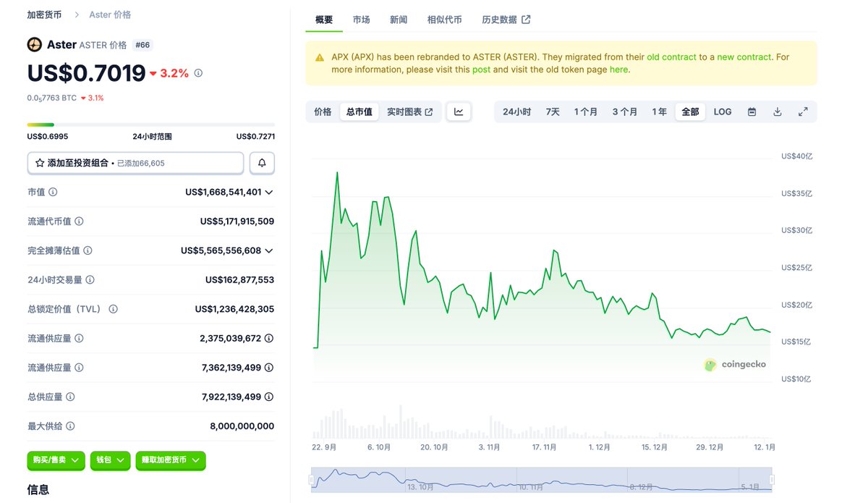Download chart data using the download icon
868x503 pixels.
(777, 111)
